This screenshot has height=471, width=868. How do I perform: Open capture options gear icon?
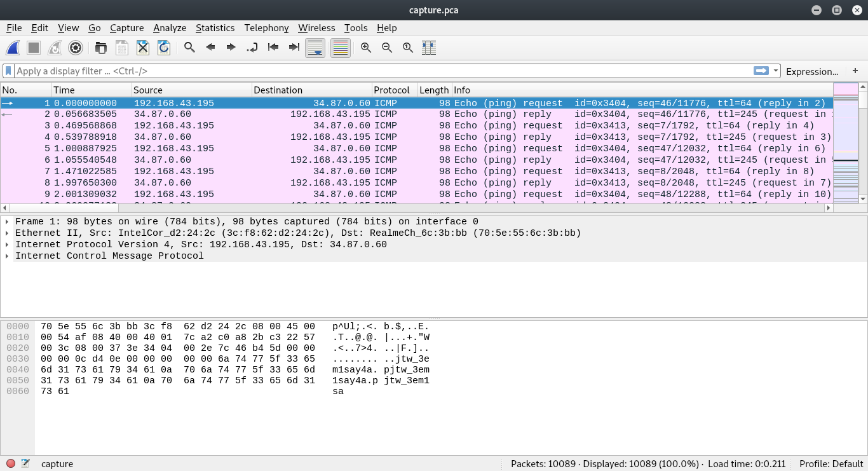(76, 48)
